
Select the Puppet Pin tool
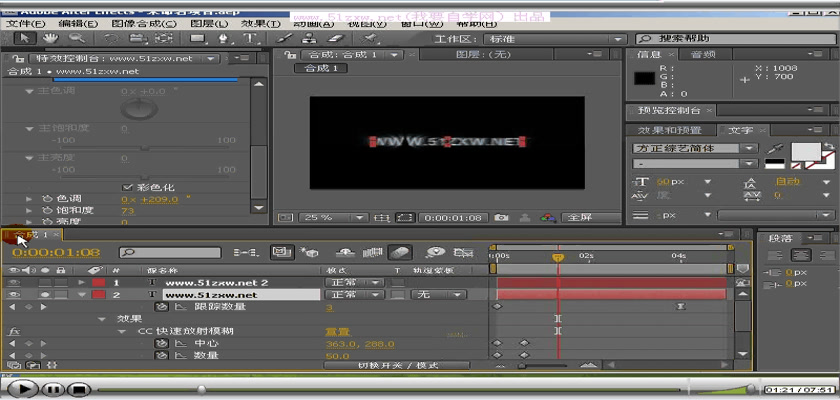coord(370,39)
